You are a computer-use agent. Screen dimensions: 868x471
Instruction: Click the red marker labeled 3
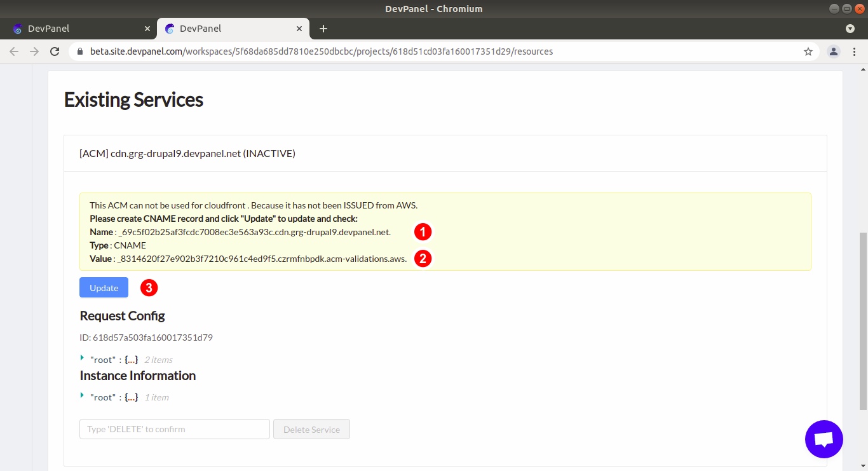[x=148, y=287]
